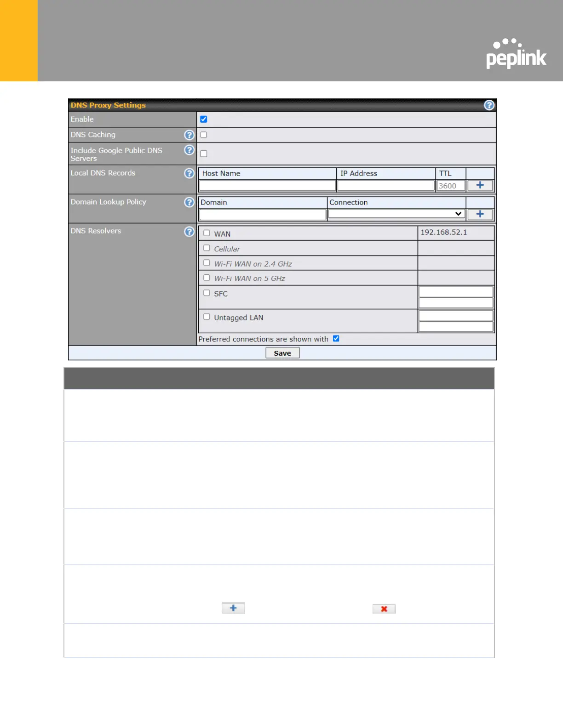Open help for DNS Proxy Settings header
The height and width of the screenshot is (728, 563).
(489, 105)
